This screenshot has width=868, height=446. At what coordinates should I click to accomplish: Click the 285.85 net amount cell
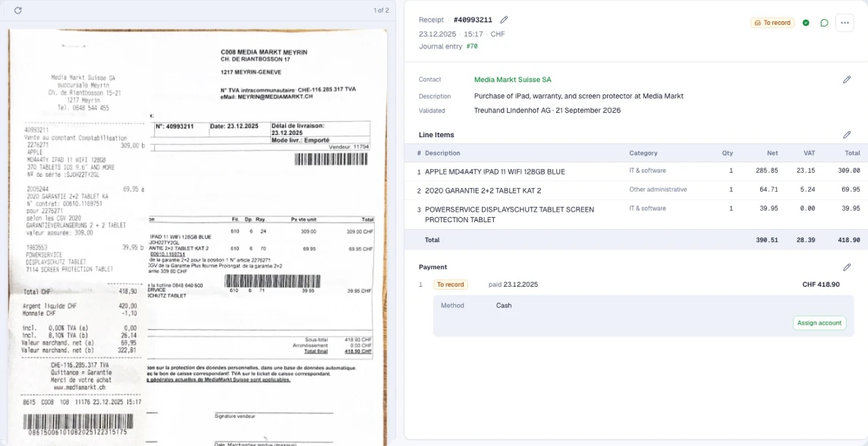click(x=767, y=171)
